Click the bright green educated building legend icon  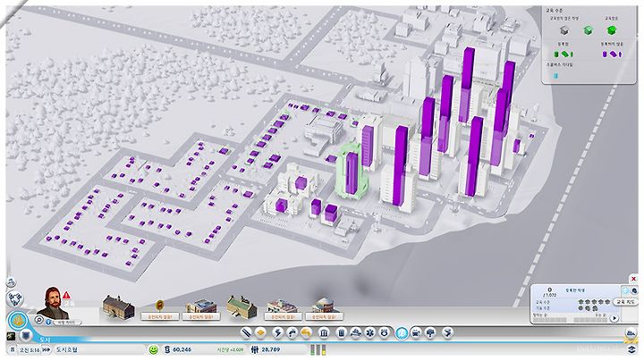tap(612, 30)
